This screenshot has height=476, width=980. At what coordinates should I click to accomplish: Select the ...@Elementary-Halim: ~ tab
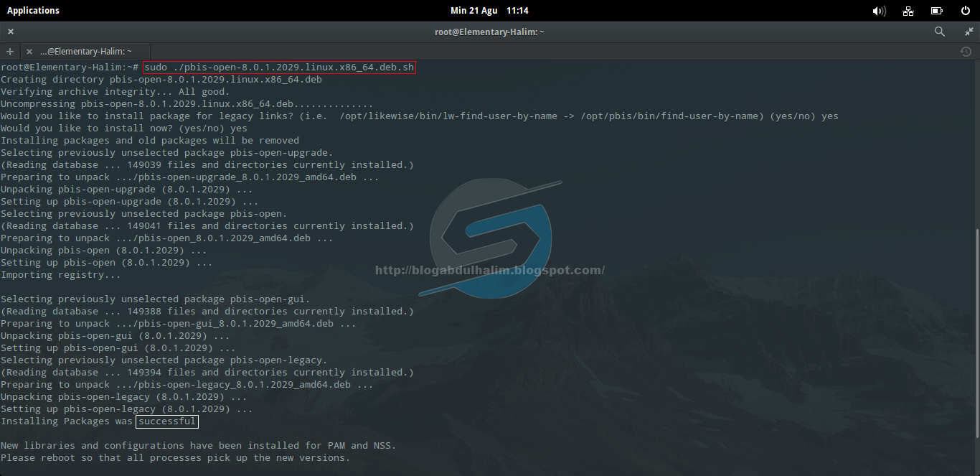(x=86, y=52)
